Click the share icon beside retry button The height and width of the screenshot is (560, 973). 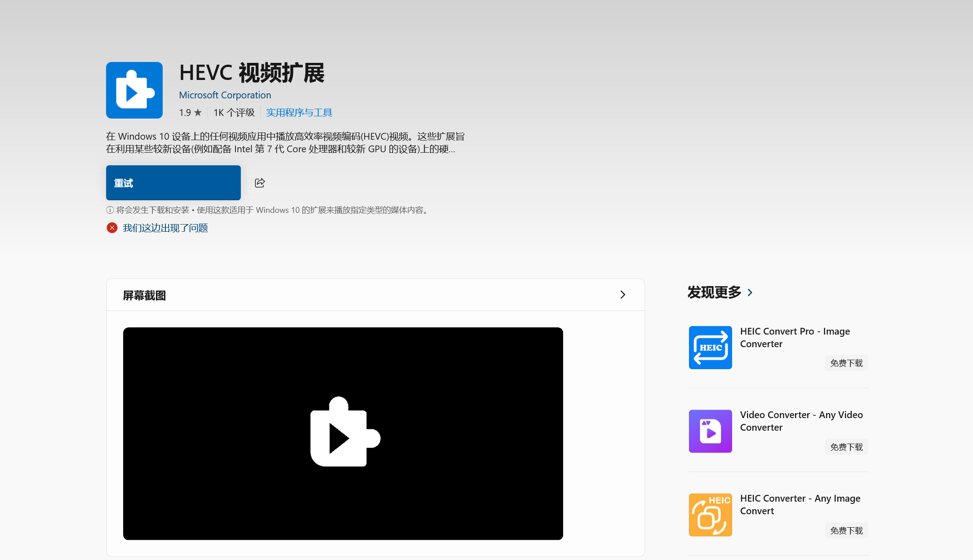pos(260,183)
